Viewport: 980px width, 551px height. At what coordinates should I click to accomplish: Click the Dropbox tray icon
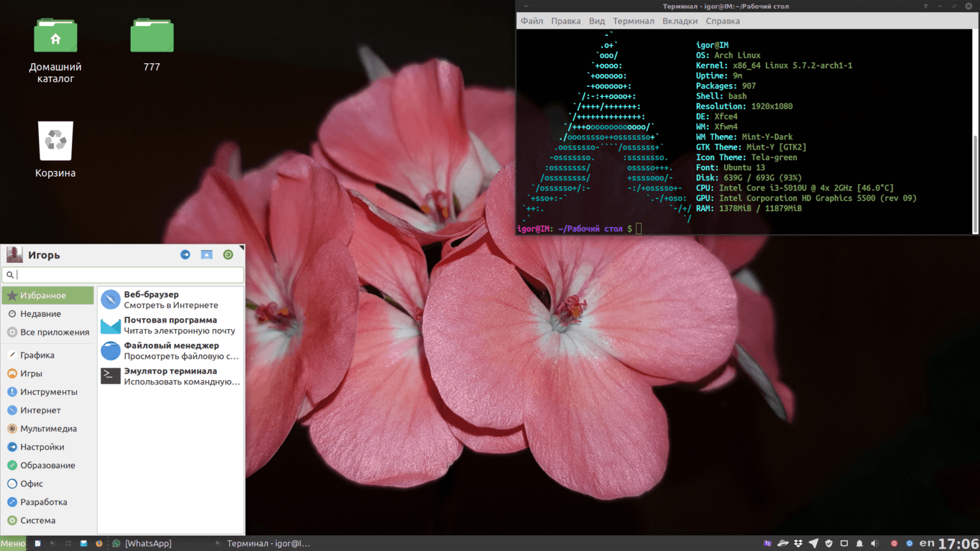pyautogui.click(x=798, y=543)
